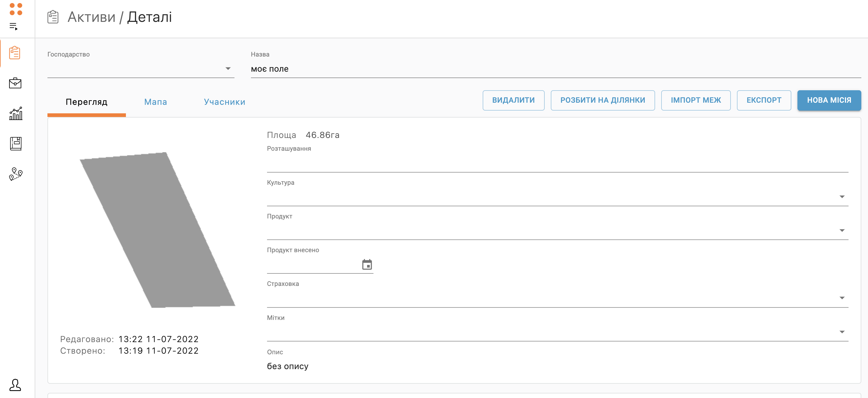Switch to the Учасники tab
Screen dimensions: 868x398
coord(224,102)
